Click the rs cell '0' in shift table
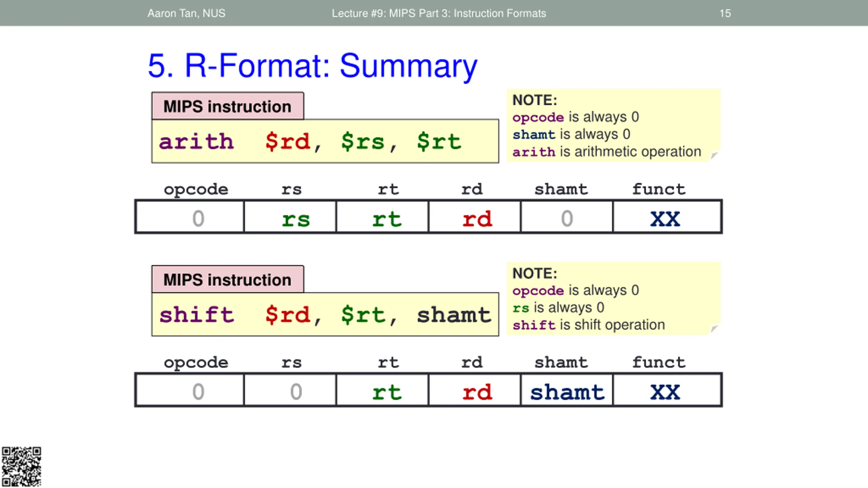Viewport: 868px width, 488px height. [x=290, y=390]
